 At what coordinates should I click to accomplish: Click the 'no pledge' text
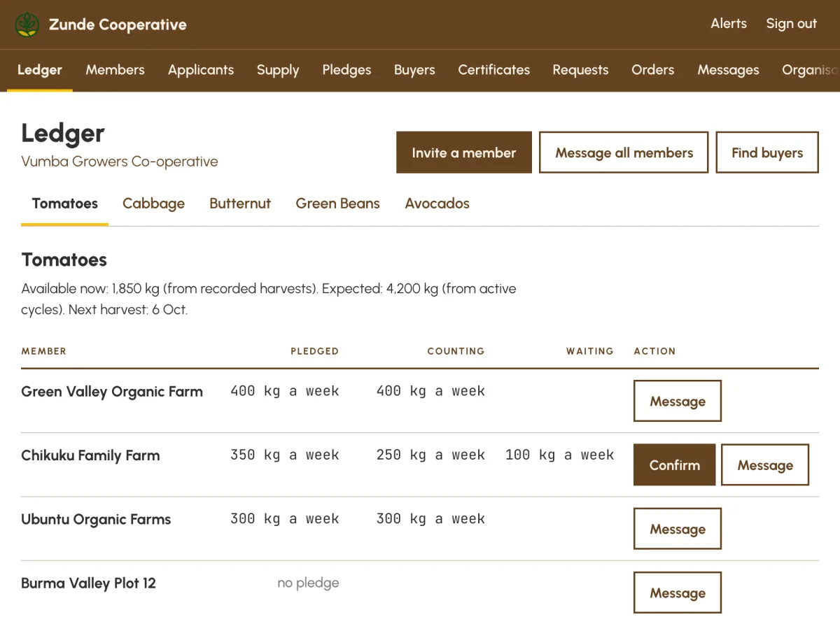tap(308, 583)
